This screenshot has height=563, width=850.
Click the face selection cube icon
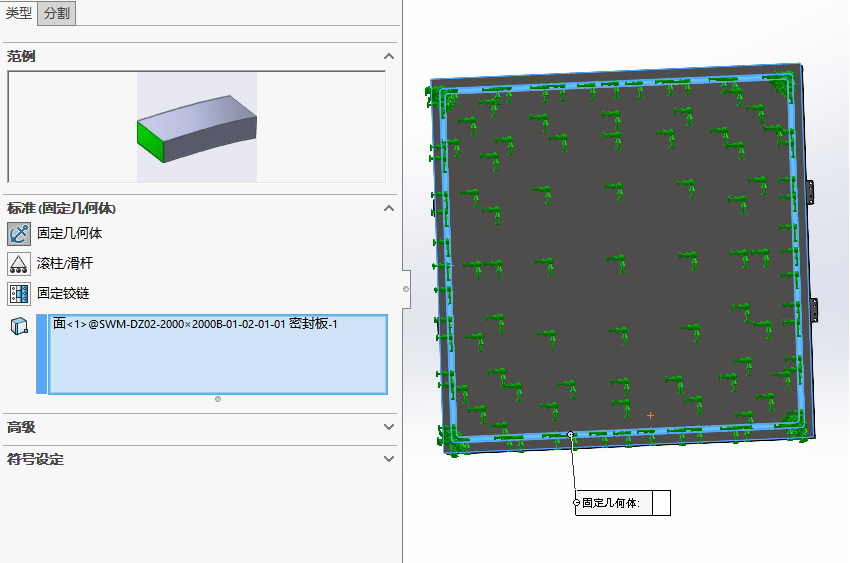point(19,327)
